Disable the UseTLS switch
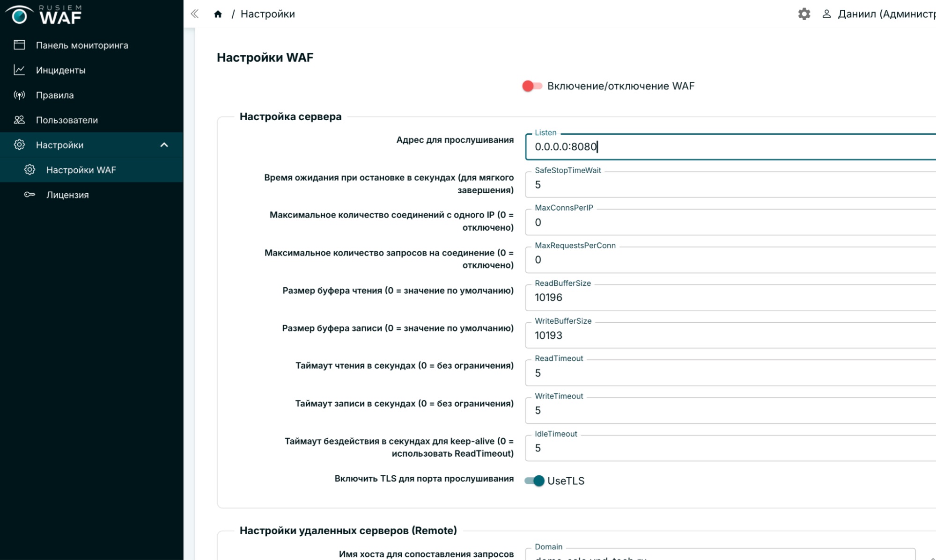936x560 pixels. click(534, 480)
